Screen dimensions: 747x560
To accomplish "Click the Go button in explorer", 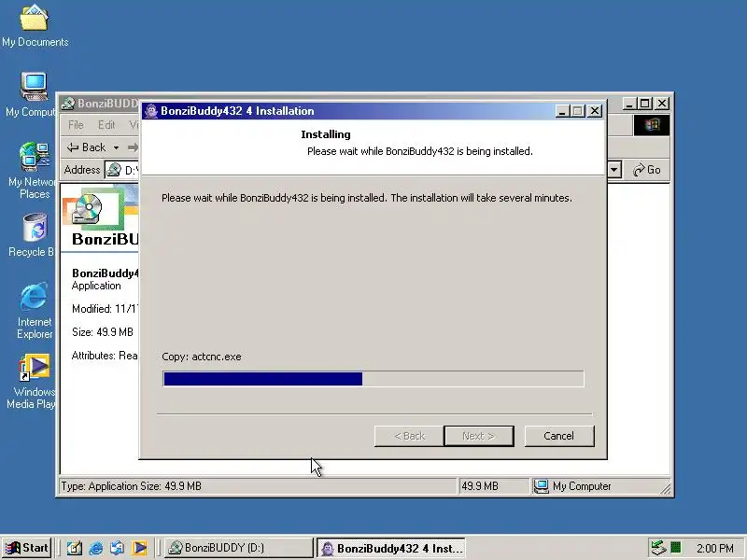I will [x=647, y=170].
